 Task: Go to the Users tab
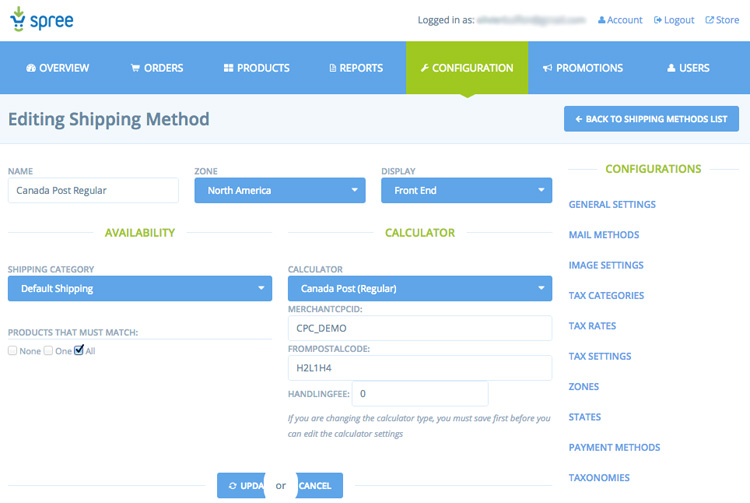coord(688,68)
